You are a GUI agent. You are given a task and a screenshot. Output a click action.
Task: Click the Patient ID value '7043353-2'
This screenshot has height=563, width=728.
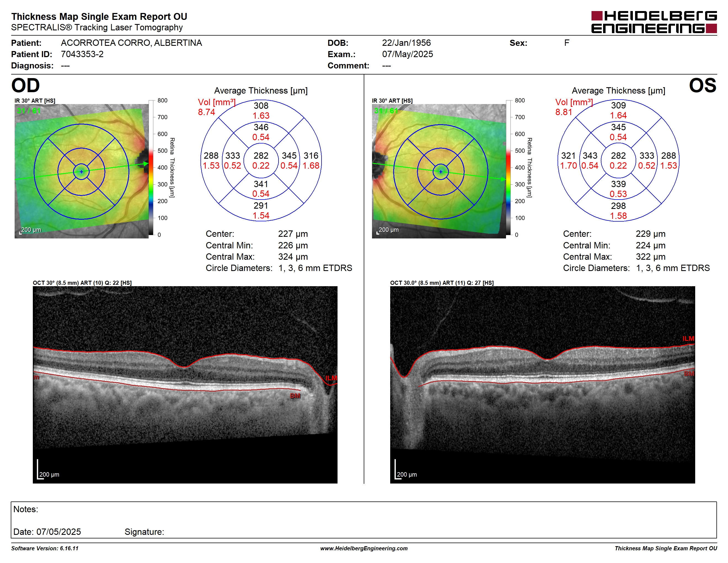tap(82, 54)
